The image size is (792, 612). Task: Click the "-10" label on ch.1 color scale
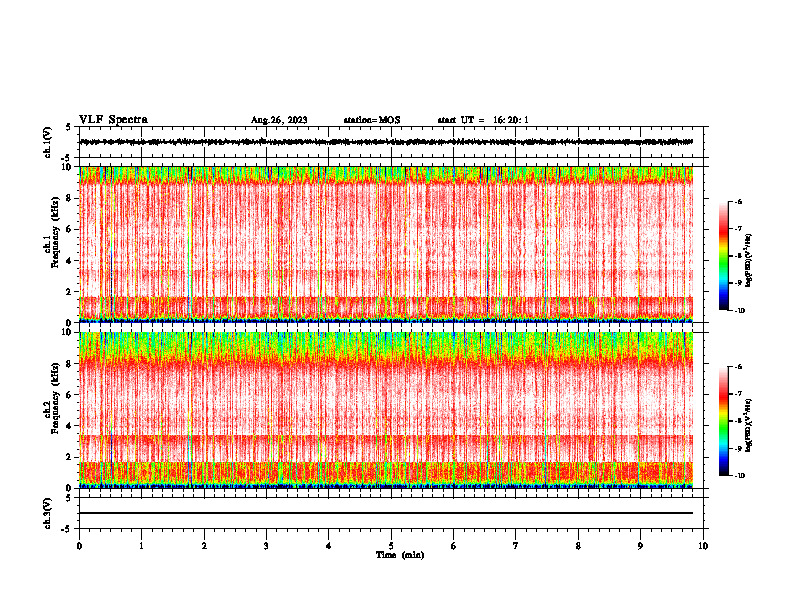[739, 310]
